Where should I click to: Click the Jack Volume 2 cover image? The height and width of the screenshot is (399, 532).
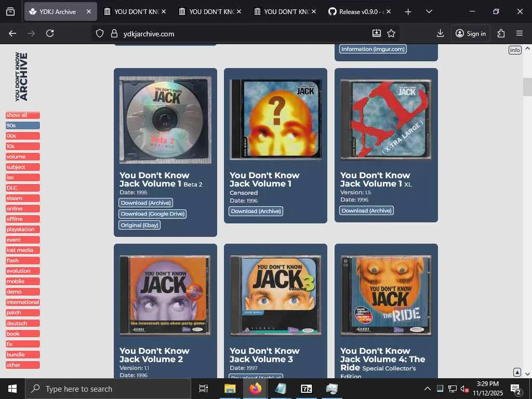(165, 296)
